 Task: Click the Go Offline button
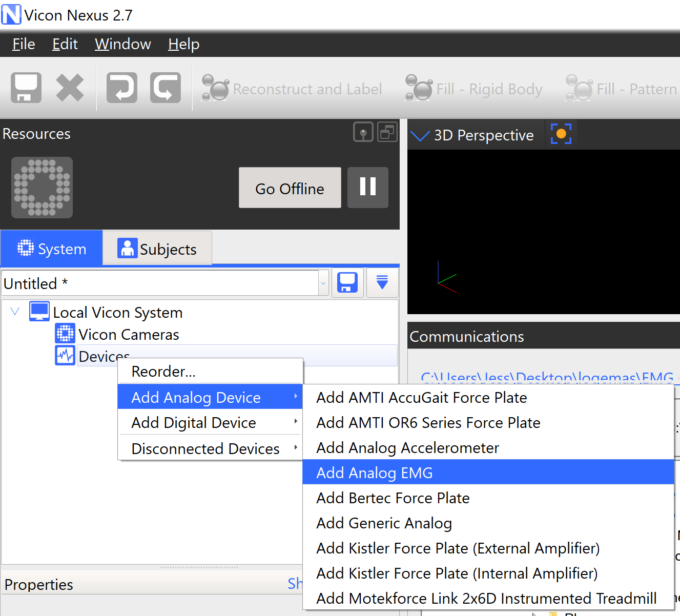[290, 188]
